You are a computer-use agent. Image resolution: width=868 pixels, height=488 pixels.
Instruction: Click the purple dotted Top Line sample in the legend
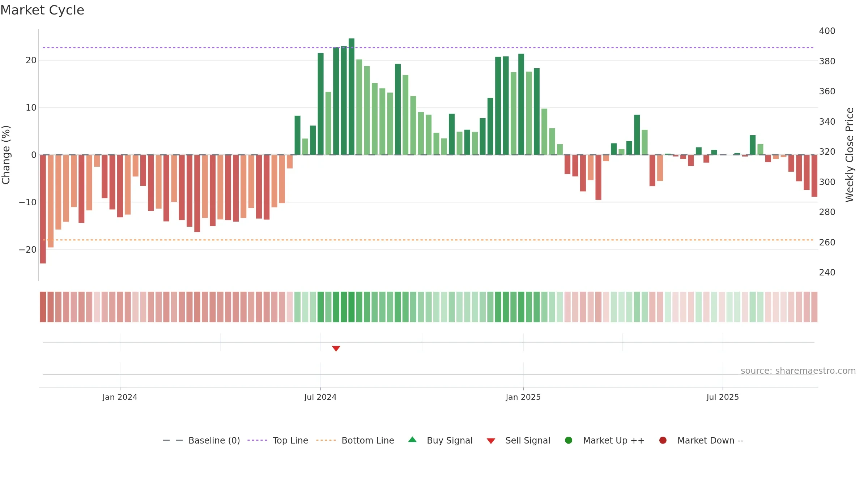(257, 440)
